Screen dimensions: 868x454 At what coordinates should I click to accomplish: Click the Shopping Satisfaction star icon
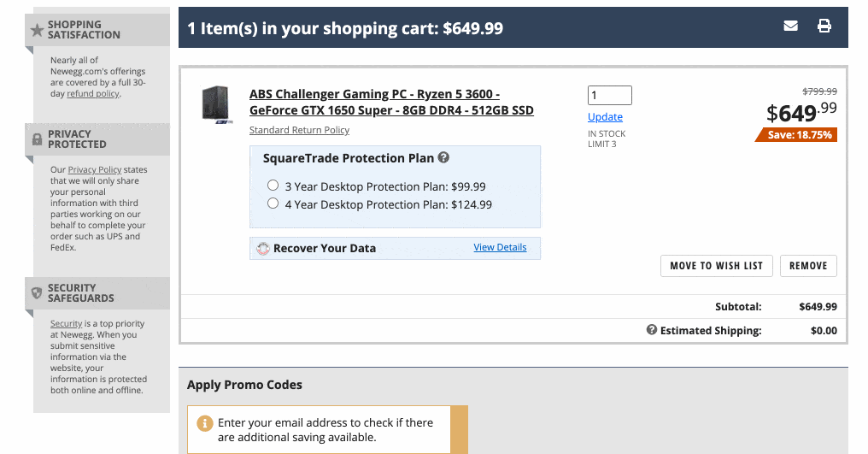pyautogui.click(x=37, y=30)
